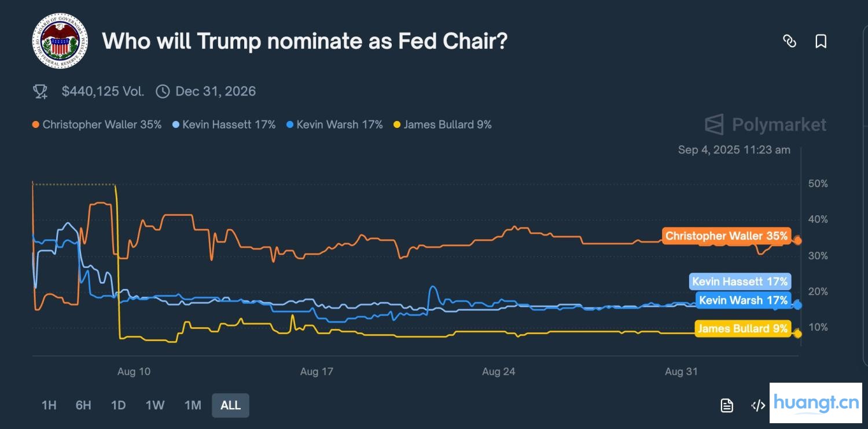
Task: Select the 1H time range
Action: click(x=49, y=405)
